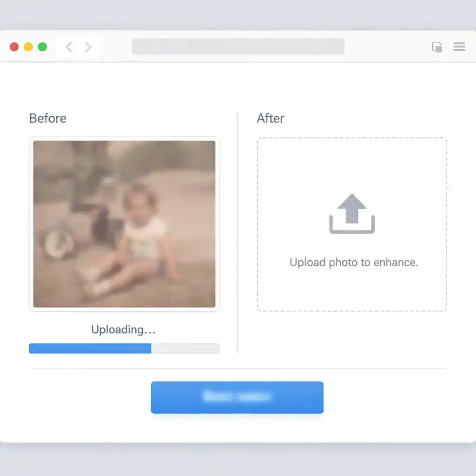Open the tab overview icon
This screenshot has width=476, height=476.
click(437, 47)
